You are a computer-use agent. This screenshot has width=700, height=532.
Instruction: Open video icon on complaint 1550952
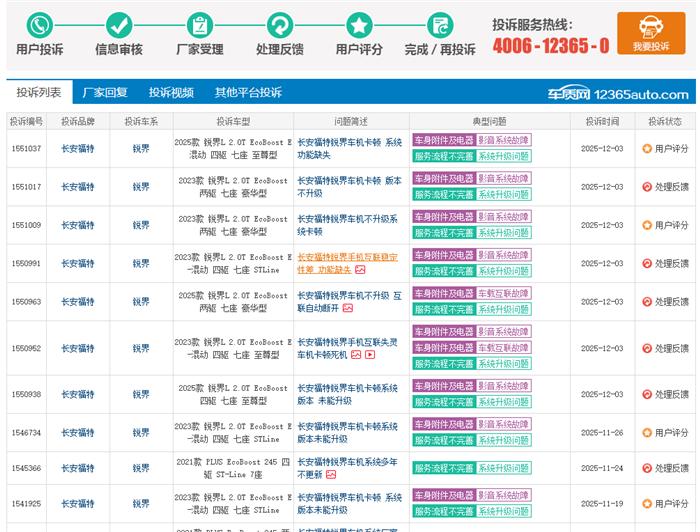pyautogui.click(x=369, y=355)
